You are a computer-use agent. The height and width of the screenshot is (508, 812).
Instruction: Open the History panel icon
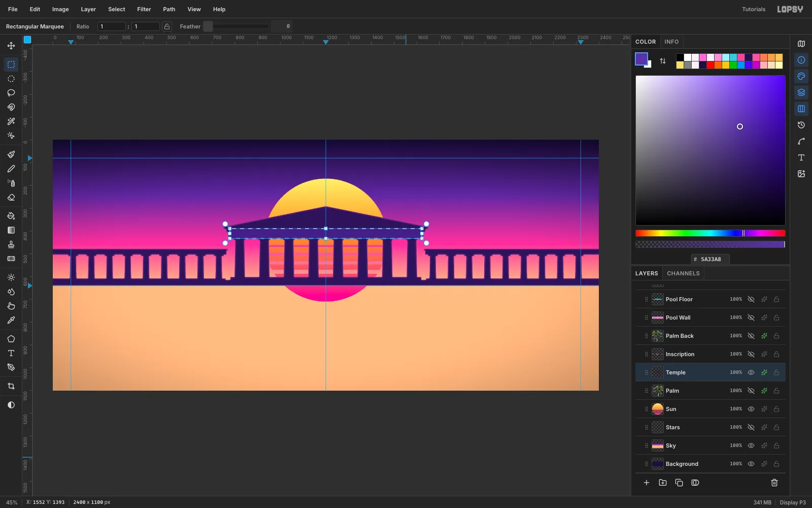click(801, 125)
